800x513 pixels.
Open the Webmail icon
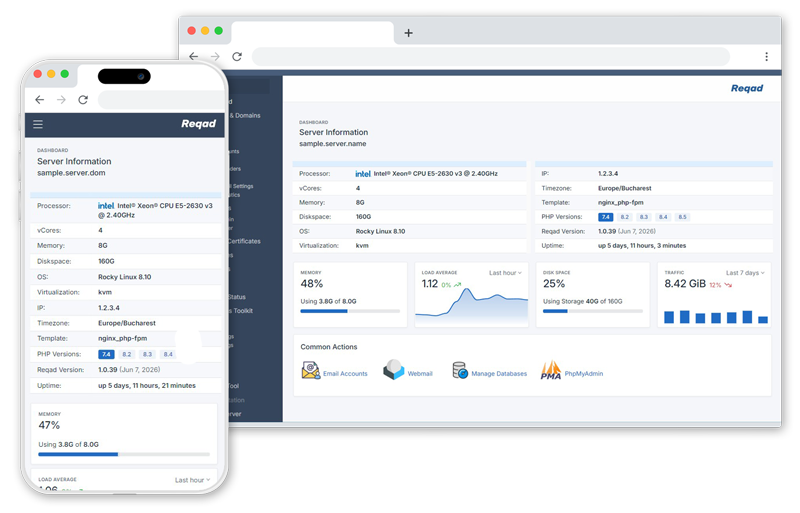tap(393, 370)
